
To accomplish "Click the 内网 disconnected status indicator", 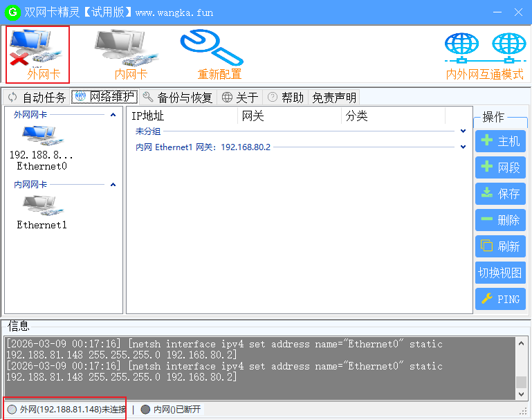I will pyautogui.click(x=172, y=410).
